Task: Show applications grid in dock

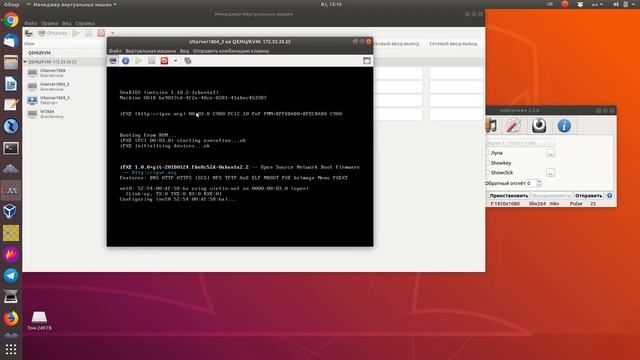Action: (11, 349)
